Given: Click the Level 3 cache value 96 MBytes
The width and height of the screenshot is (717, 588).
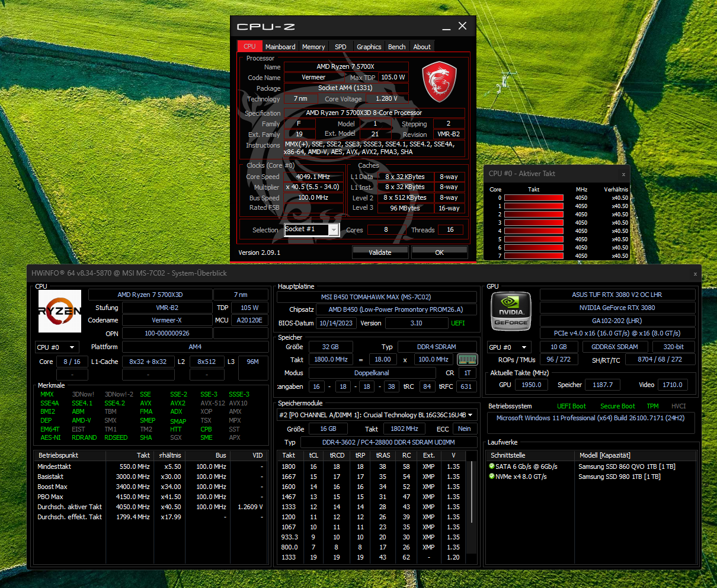Looking at the screenshot, I should pos(405,208).
